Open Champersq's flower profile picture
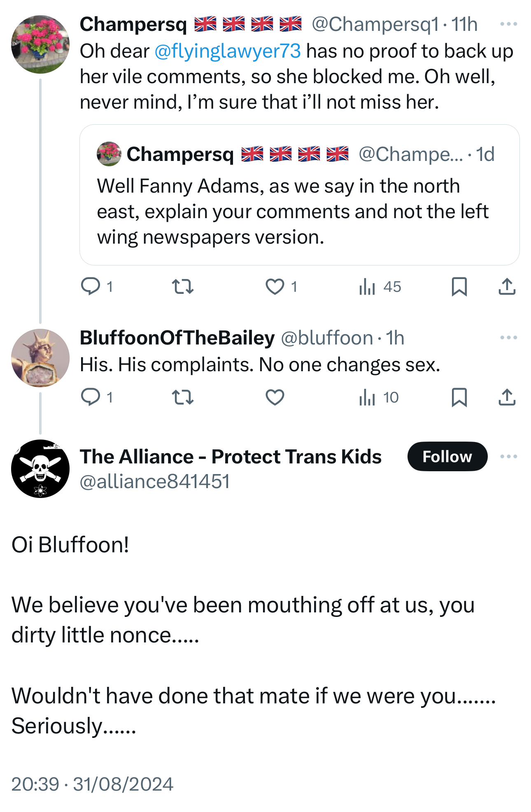The image size is (531, 812). pyautogui.click(x=40, y=44)
